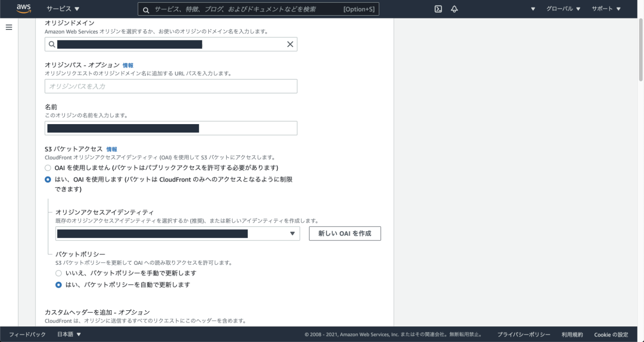Viewport: 644px width, 342px height.
Task: Open notifications bell icon
Action: tap(454, 9)
